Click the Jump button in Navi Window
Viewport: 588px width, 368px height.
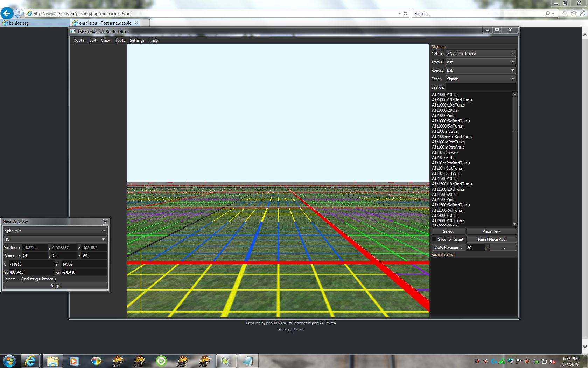(x=55, y=286)
